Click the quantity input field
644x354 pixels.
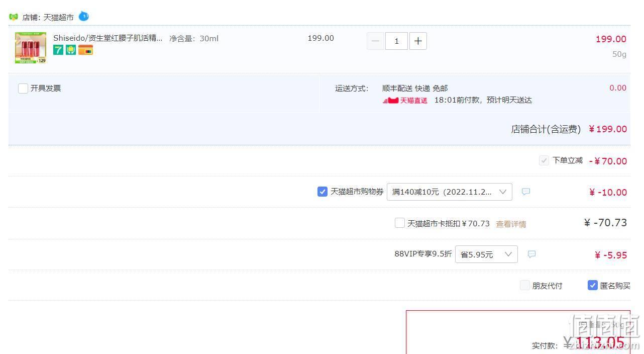(x=396, y=41)
